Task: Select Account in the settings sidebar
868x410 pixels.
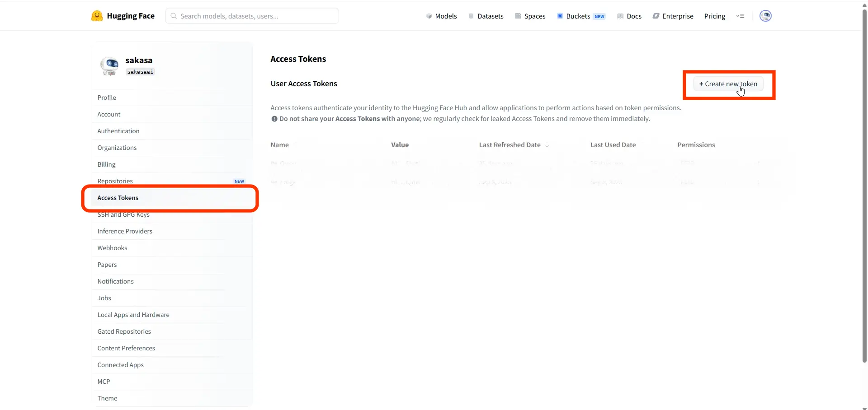Action: click(x=172, y=114)
